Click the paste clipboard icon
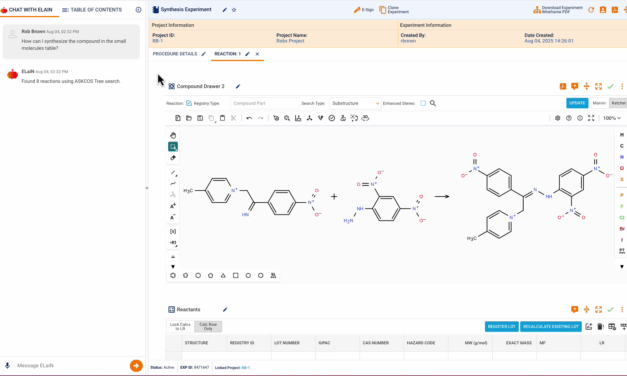The image size is (627, 376). (x=222, y=118)
